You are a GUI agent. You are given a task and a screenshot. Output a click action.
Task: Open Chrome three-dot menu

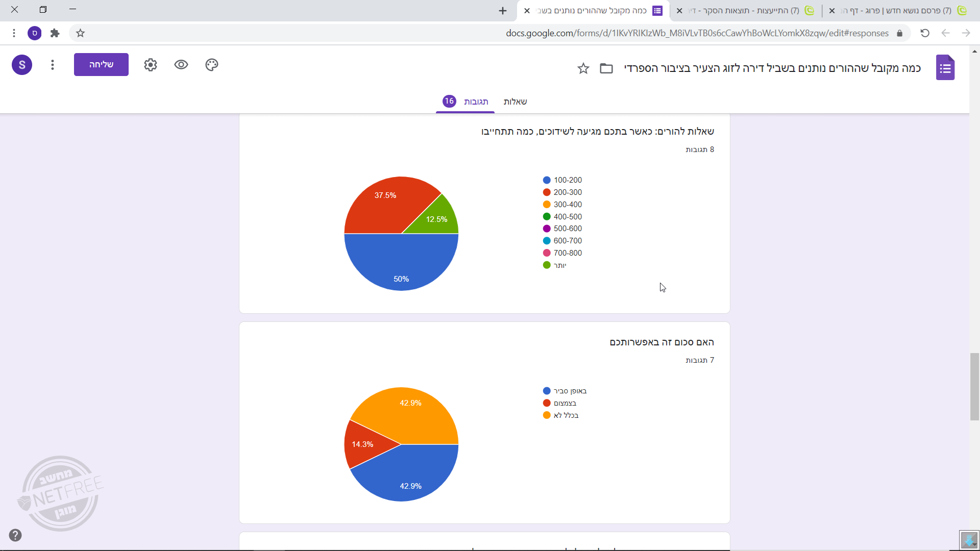pyautogui.click(x=14, y=33)
